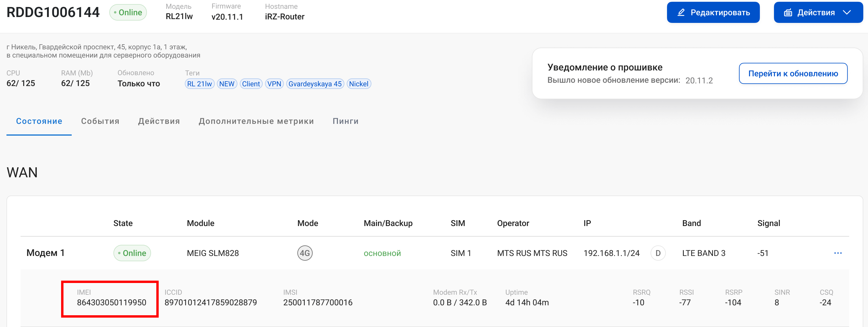Click the model value RL21lw
The width and height of the screenshot is (868, 327).
tap(179, 16)
